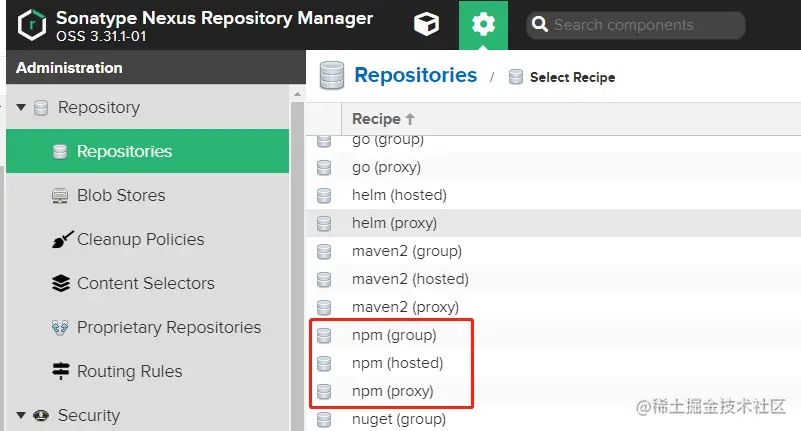Click database icon beside helm (proxy)
The width and height of the screenshot is (801, 431).
click(x=324, y=224)
